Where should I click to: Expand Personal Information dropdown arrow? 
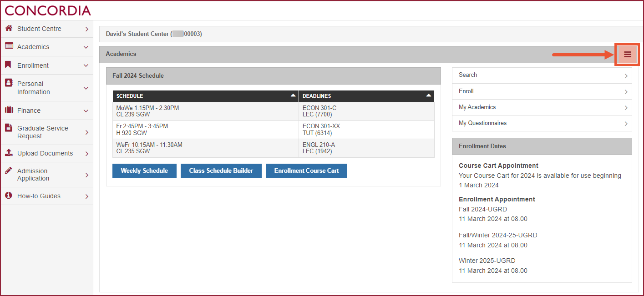click(x=86, y=88)
